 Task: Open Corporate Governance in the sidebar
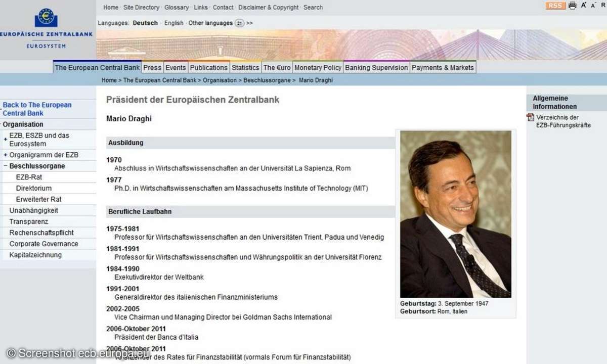pos(44,244)
